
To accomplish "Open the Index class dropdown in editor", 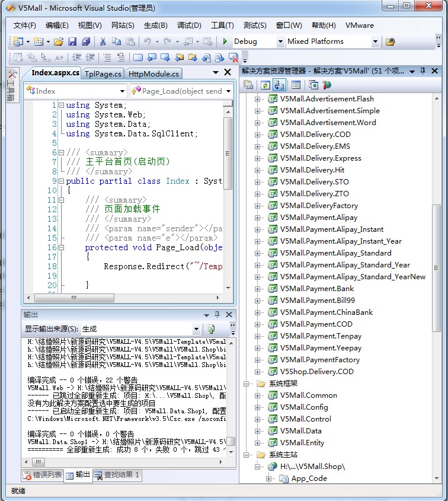I will point(122,91).
